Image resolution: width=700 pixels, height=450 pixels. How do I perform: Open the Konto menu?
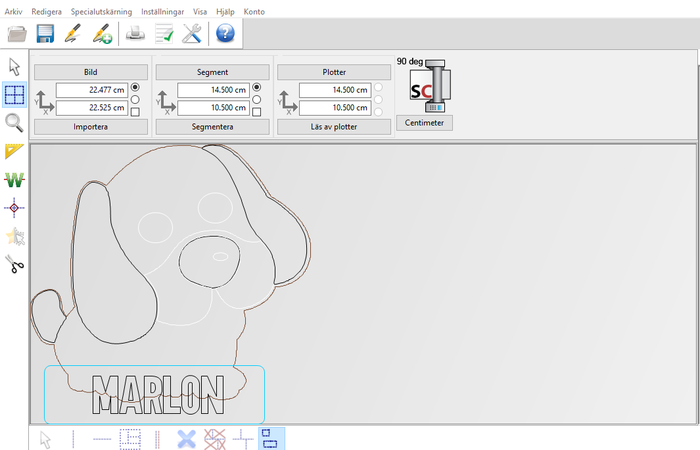click(254, 12)
